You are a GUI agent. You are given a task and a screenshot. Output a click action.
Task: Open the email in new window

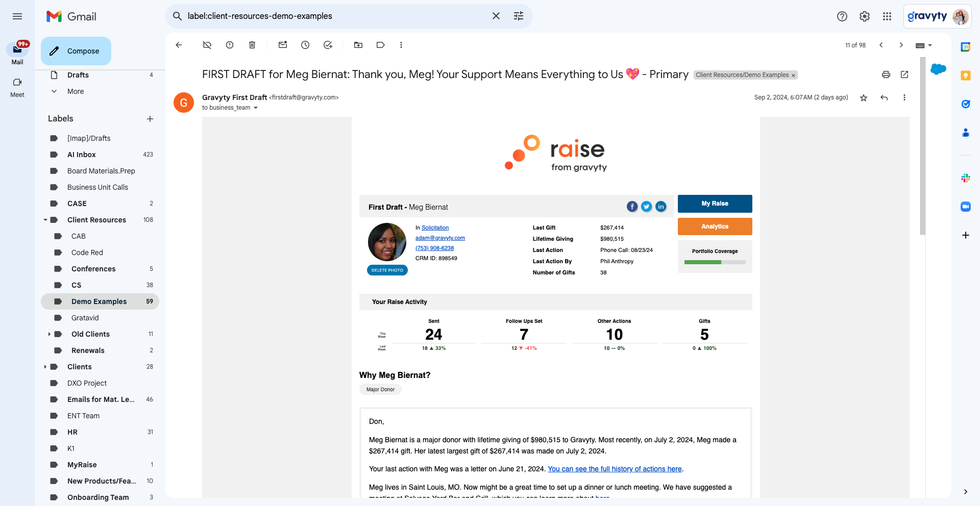[x=904, y=74]
